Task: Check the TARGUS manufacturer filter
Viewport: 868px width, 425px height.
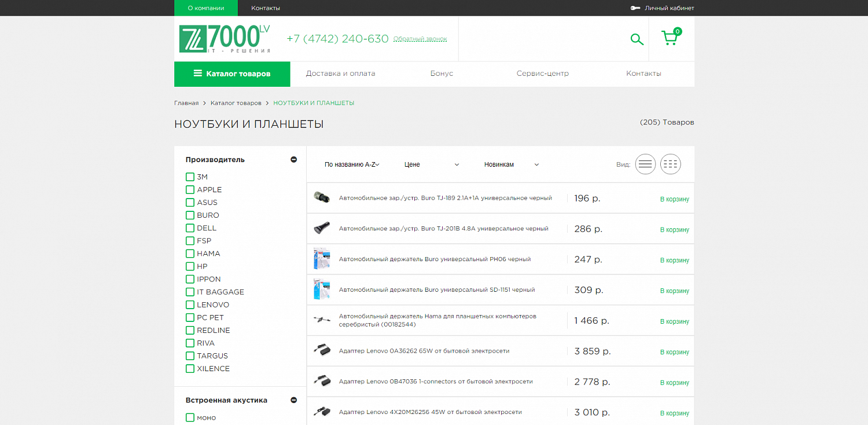Action: (x=190, y=356)
